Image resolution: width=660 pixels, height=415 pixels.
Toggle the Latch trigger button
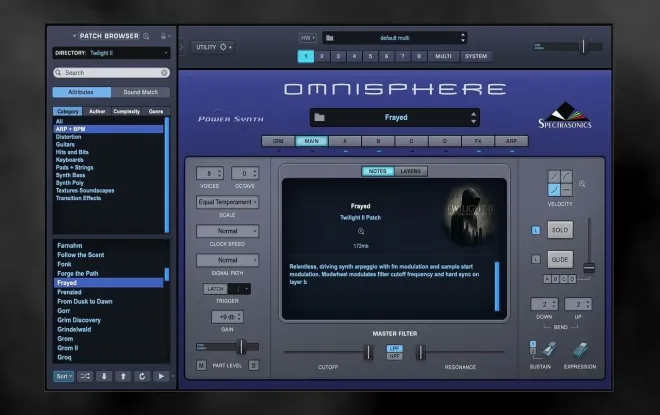point(215,289)
